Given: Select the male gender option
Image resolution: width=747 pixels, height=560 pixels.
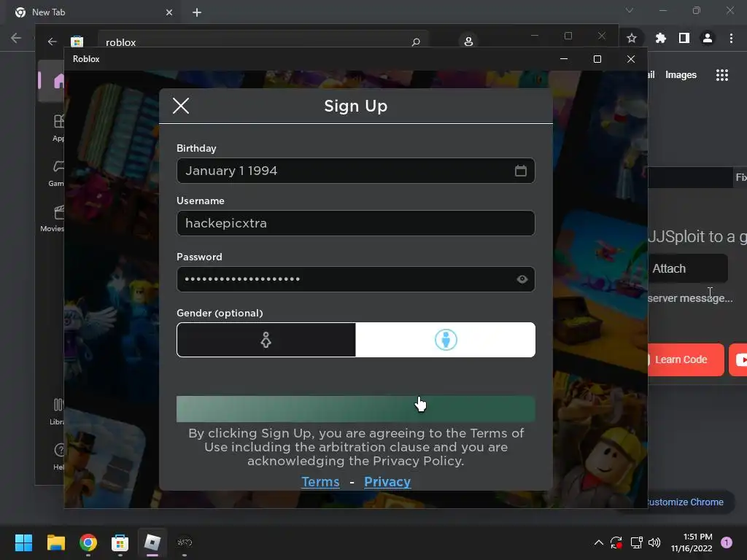Looking at the screenshot, I should point(446,340).
